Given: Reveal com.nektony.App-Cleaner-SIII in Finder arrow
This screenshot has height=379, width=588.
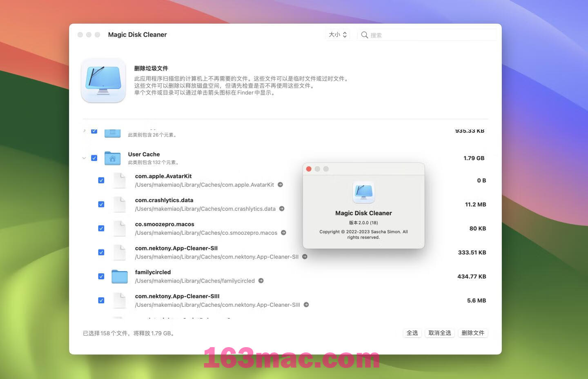Looking at the screenshot, I should click(306, 305).
